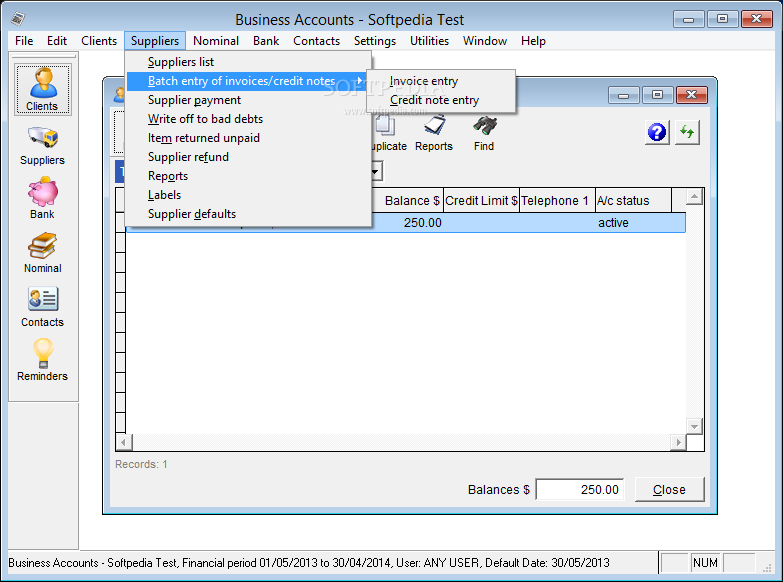Click the Find binoculars icon

point(484,134)
